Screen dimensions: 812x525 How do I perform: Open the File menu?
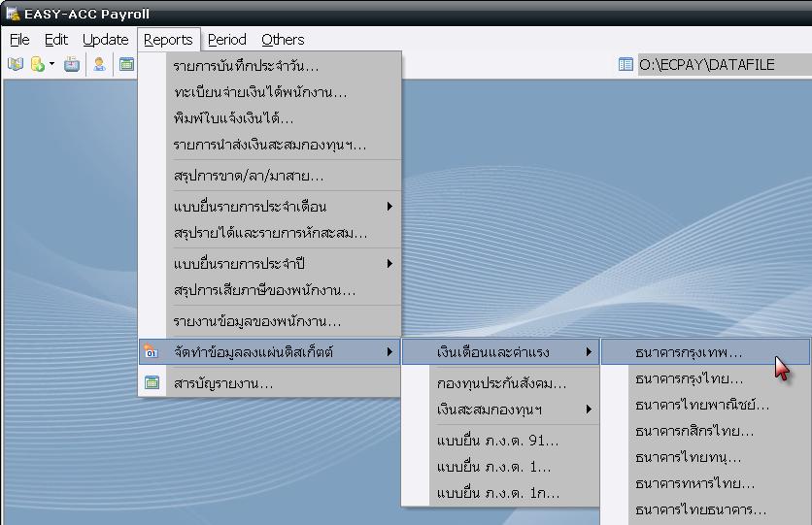point(19,40)
